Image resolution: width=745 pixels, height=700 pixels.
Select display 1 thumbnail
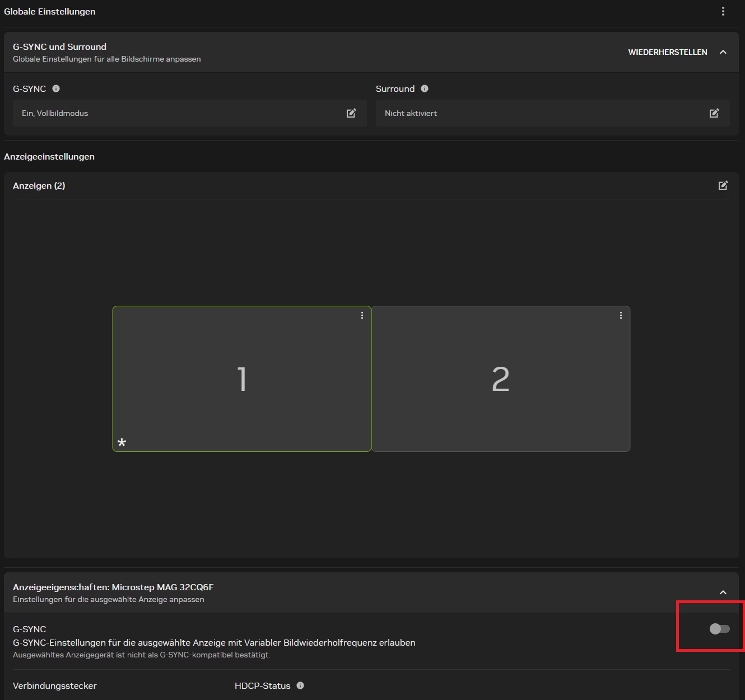[242, 379]
